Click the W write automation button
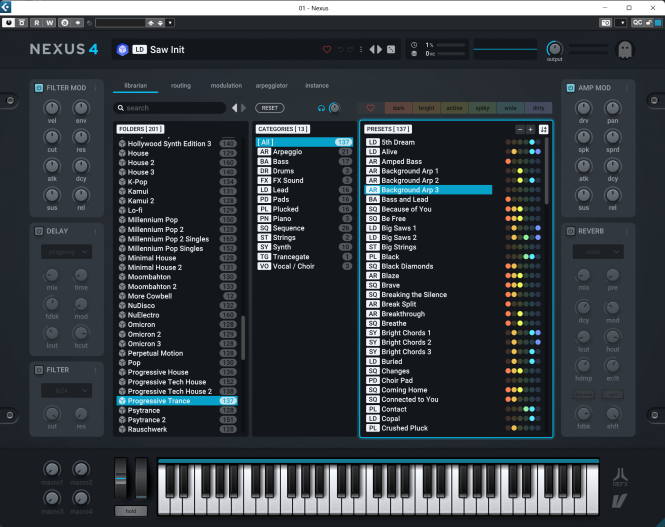This screenshot has width=665, height=527. [50, 23]
